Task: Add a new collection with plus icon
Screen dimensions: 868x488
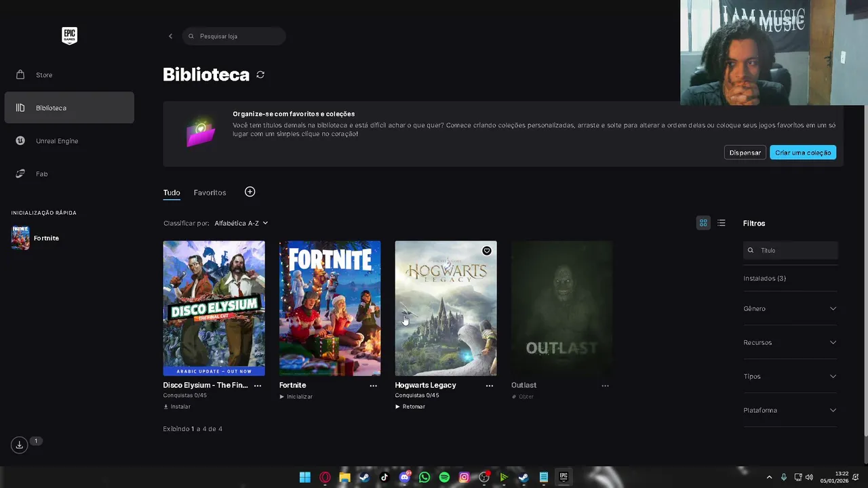Action: coord(250,192)
